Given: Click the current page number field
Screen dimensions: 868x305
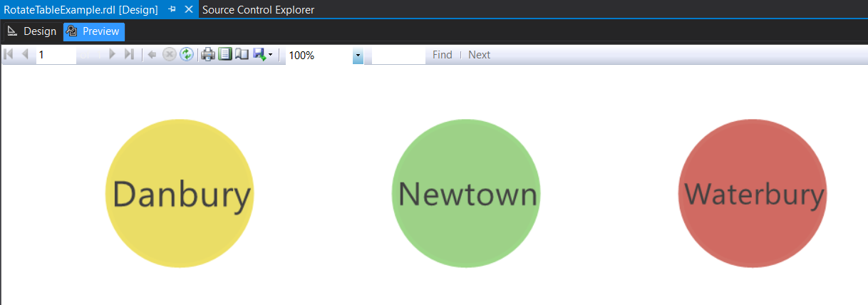Looking at the screenshot, I should [56, 55].
